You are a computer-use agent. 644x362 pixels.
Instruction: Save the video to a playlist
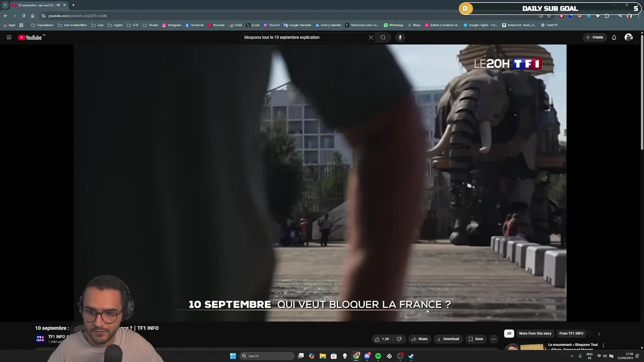click(x=475, y=339)
